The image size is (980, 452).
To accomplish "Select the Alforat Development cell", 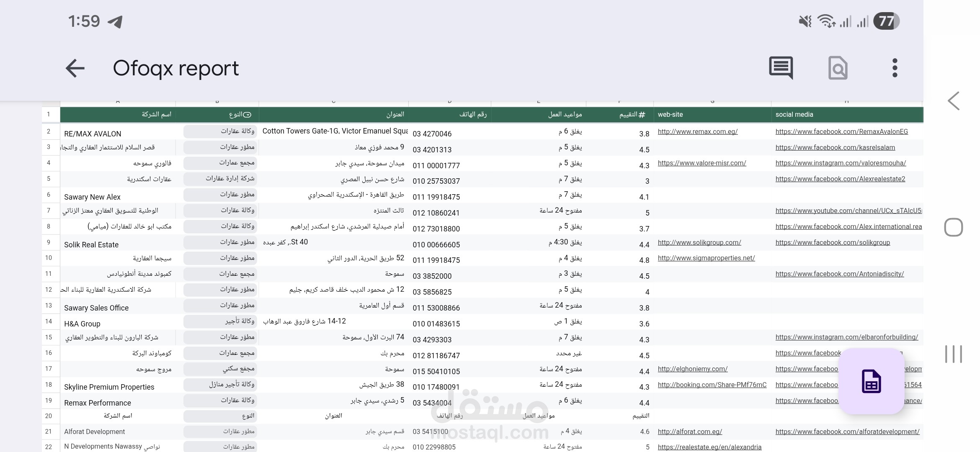I will [x=118, y=431].
